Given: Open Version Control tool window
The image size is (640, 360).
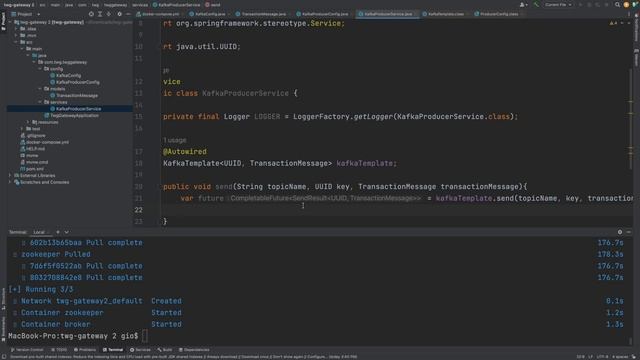Looking at the screenshot, I should tap(27, 350).
